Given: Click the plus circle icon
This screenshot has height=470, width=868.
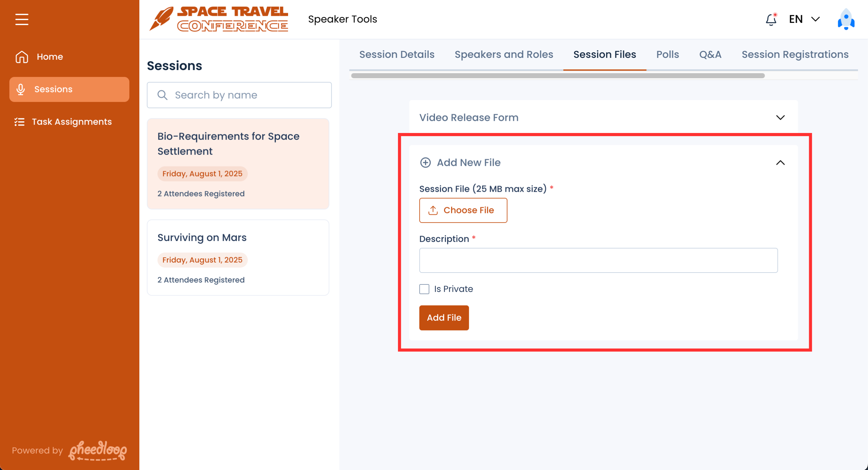Looking at the screenshot, I should (x=425, y=163).
